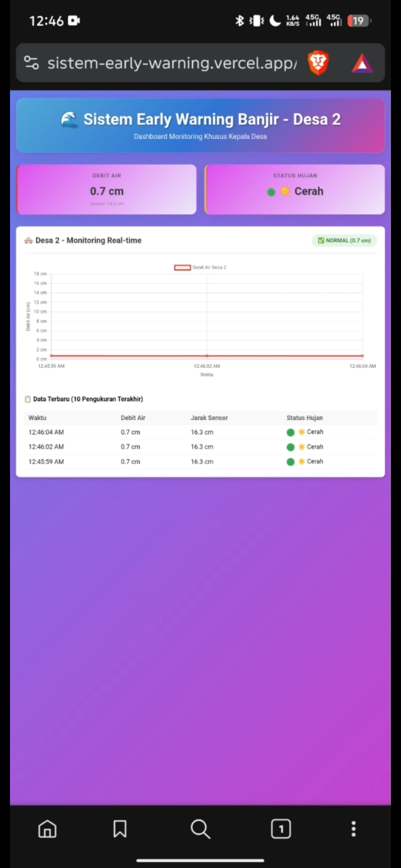Toggle the Debit Air Desa 2 legend
This screenshot has width=401, height=868.
[x=200, y=267]
